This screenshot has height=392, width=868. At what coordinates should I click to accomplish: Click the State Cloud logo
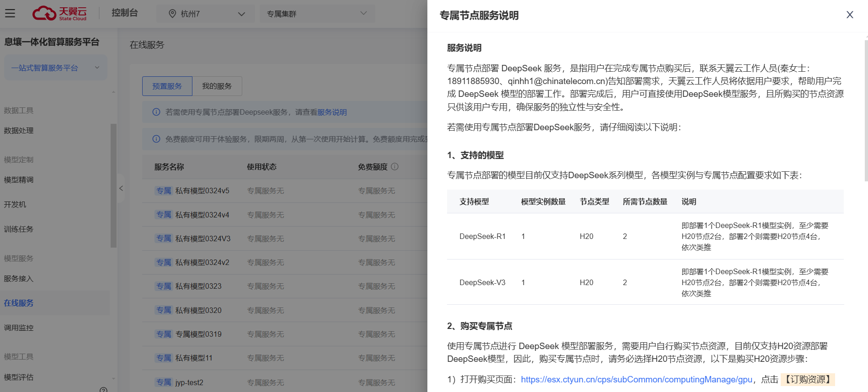tap(59, 13)
